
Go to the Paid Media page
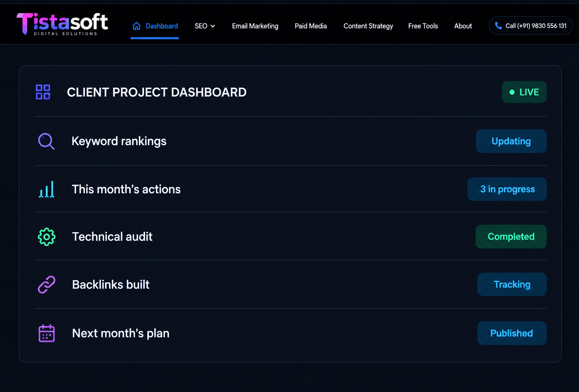(311, 26)
